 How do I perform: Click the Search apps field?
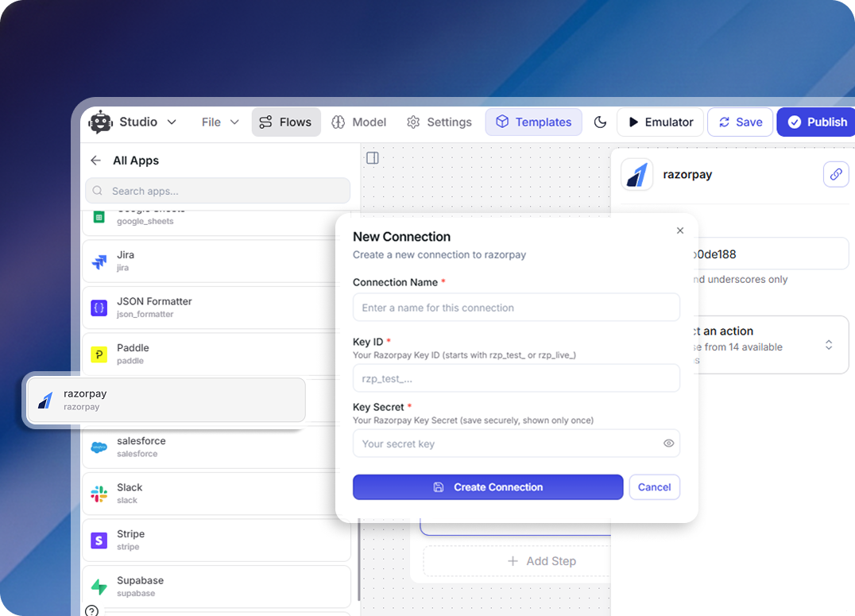coord(217,191)
